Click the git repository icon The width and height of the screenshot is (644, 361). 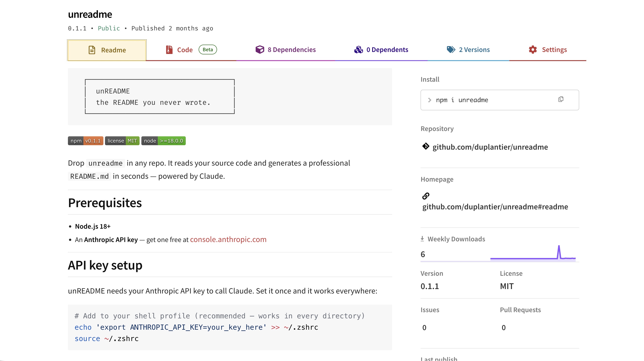[x=425, y=146]
